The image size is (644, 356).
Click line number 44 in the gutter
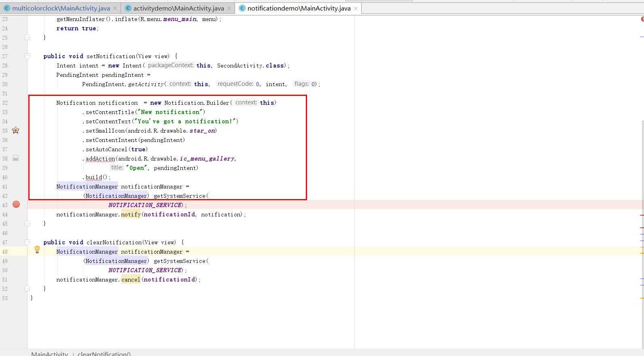click(4, 214)
